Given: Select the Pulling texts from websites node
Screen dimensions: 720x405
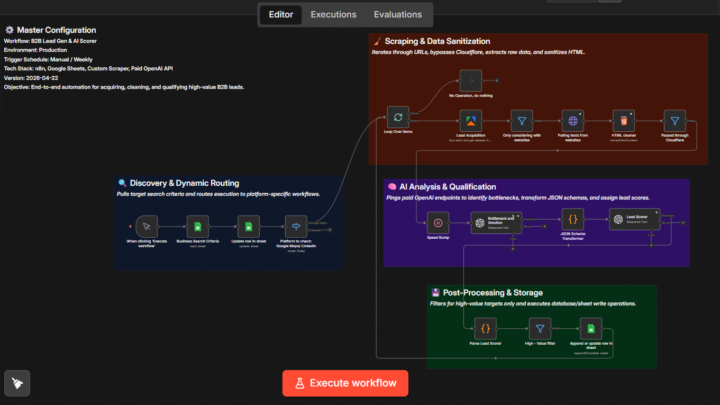Looking at the screenshot, I should [573, 121].
